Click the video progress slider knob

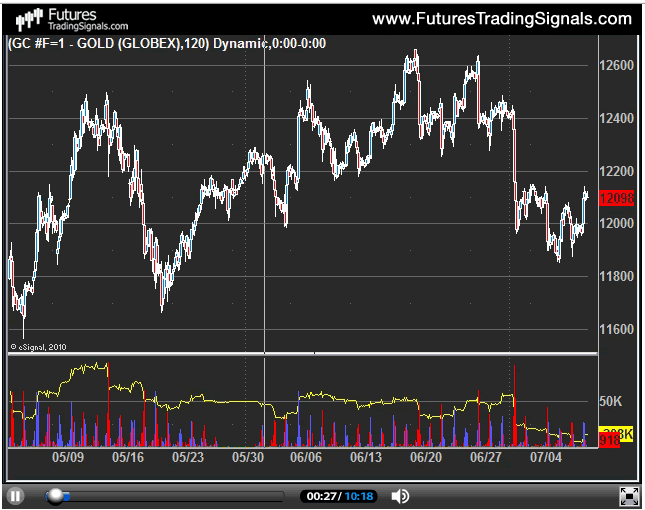(x=55, y=496)
